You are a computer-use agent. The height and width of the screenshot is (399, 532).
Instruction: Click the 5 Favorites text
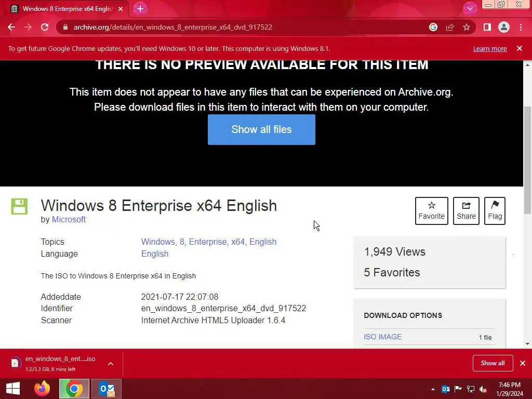(392, 272)
